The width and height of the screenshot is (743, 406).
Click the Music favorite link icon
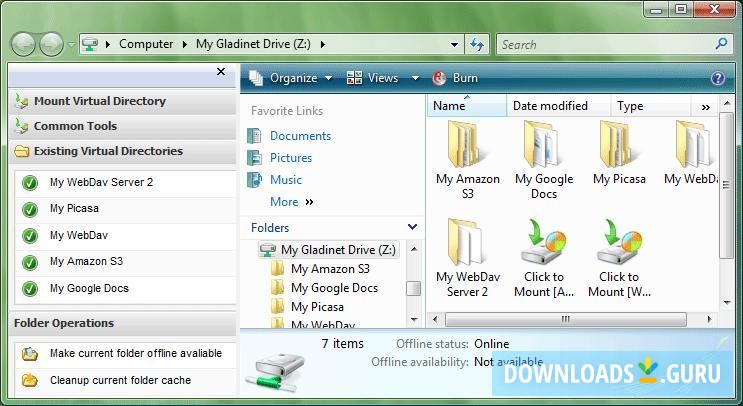(x=254, y=180)
